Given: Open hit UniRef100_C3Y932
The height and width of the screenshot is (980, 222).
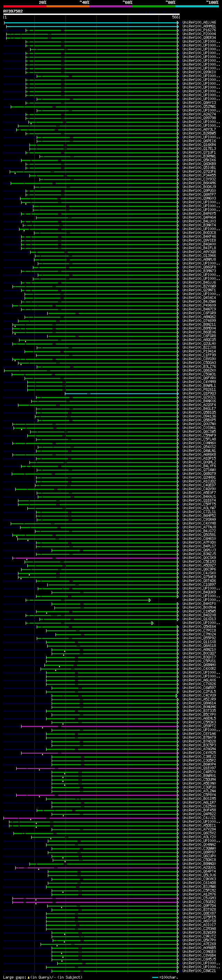Looking at the screenshot, I should coord(199,179).
